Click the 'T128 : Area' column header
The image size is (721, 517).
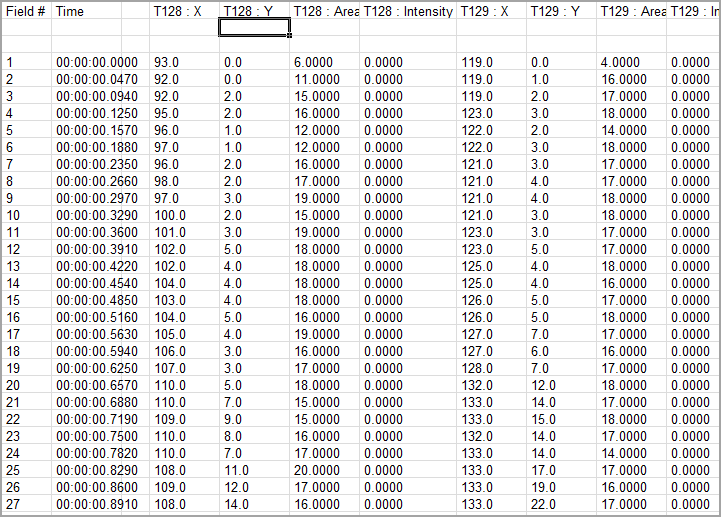pyautogui.click(x=325, y=11)
